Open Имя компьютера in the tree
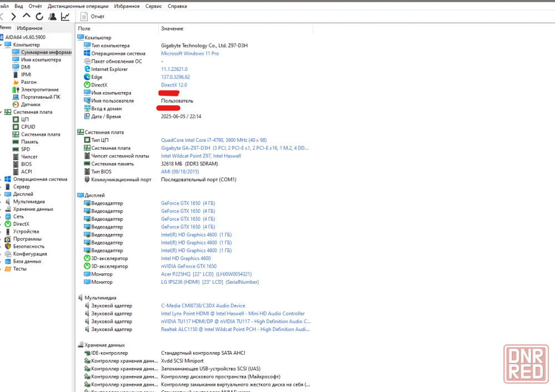555x392 pixels. coord(41,60)
